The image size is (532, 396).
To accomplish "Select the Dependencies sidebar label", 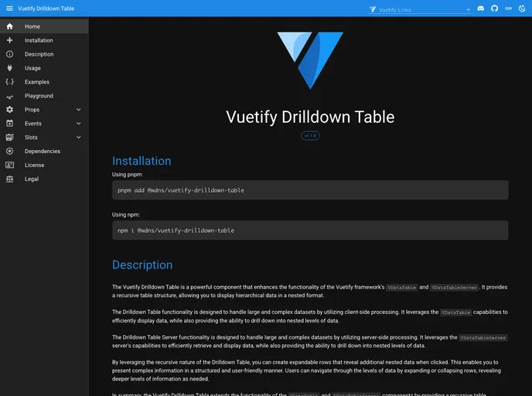I will point(43,152).
